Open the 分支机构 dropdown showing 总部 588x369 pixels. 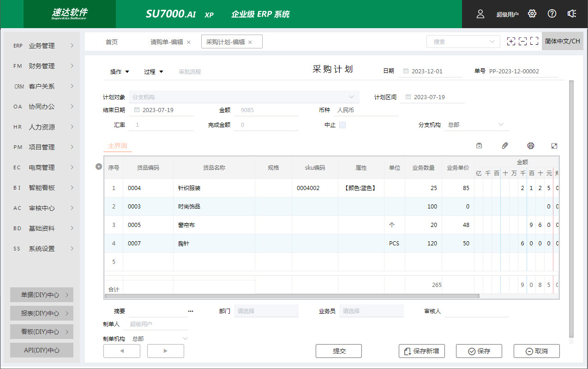475,125
